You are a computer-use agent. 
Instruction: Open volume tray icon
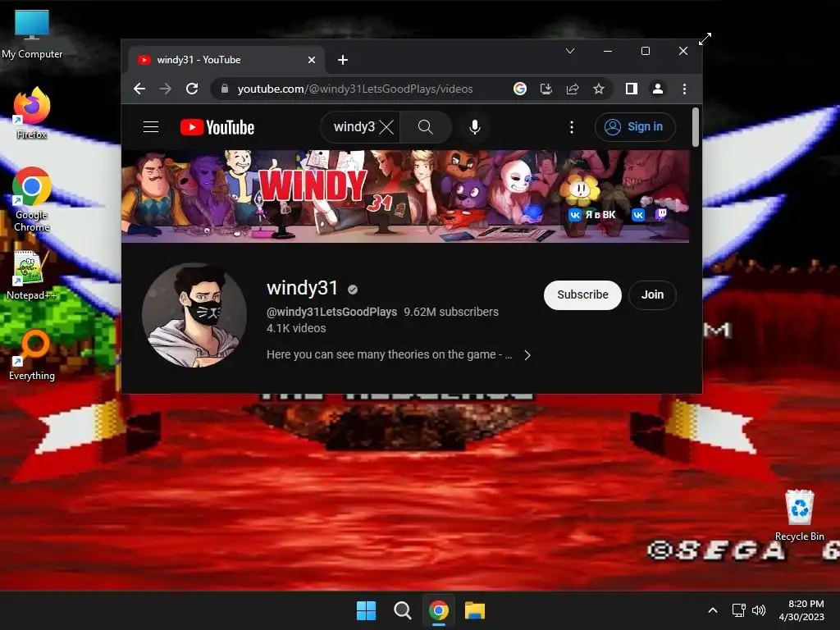tap(759, 610)
